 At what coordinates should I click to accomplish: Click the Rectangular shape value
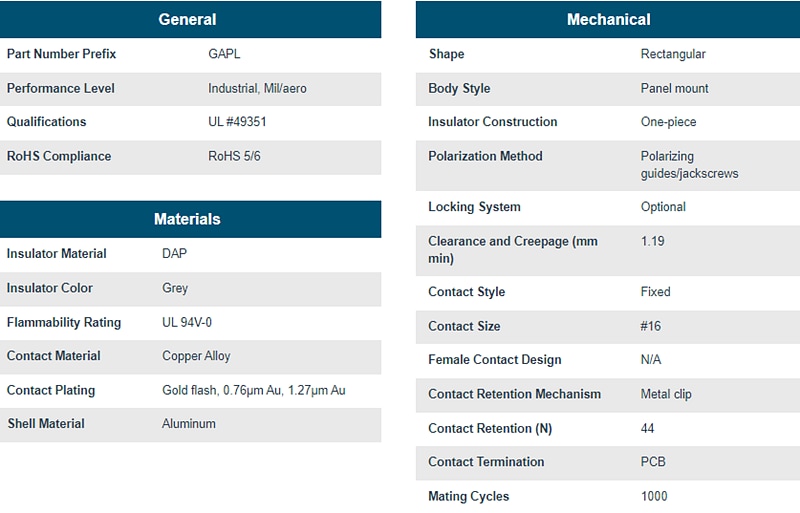pos(673,54)
